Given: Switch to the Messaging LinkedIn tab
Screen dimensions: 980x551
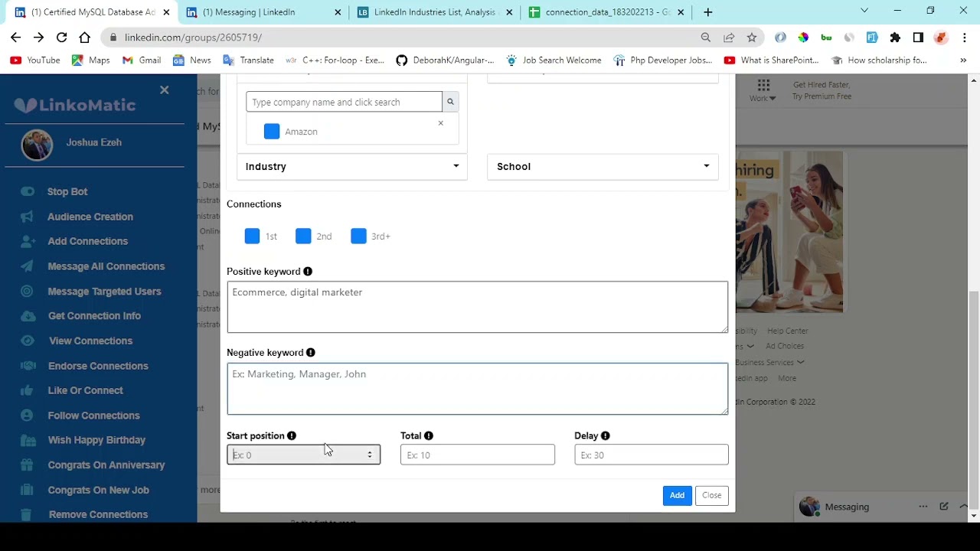Looking at the screenshot, I should [263, 12].
